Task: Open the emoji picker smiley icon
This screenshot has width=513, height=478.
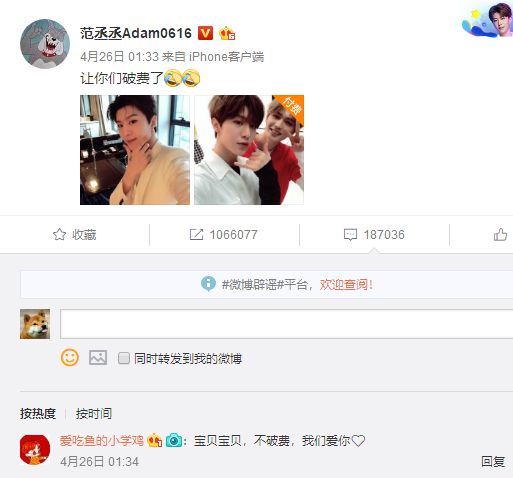Action: 70,358
